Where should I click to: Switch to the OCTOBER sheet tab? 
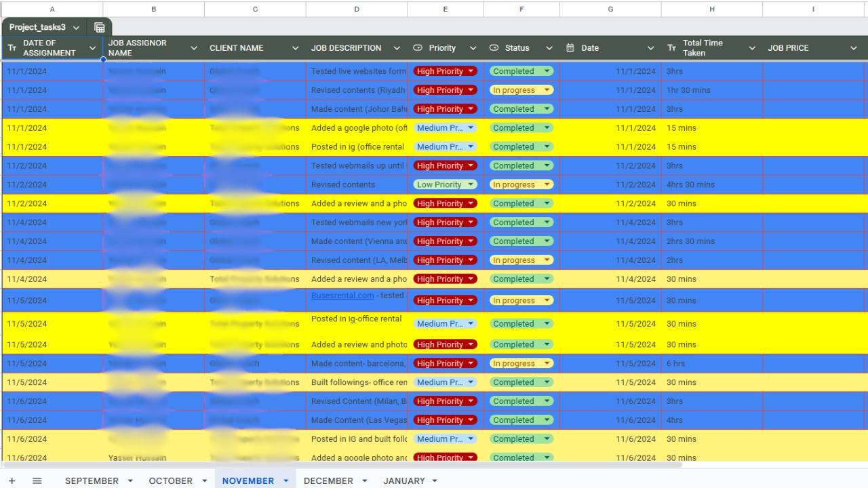(170, 481)
